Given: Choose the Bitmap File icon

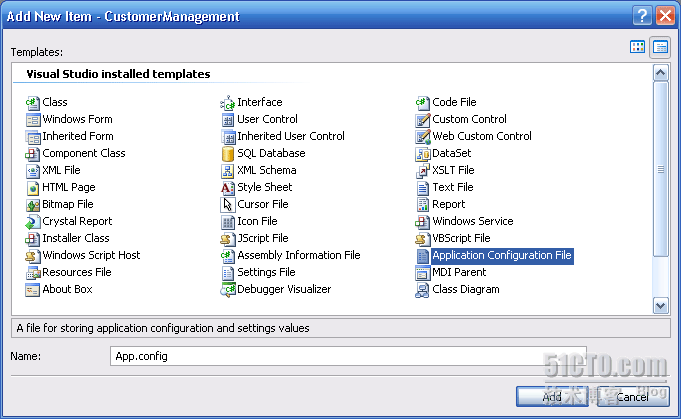Looking at the screenshot, I should coord(33,205).
